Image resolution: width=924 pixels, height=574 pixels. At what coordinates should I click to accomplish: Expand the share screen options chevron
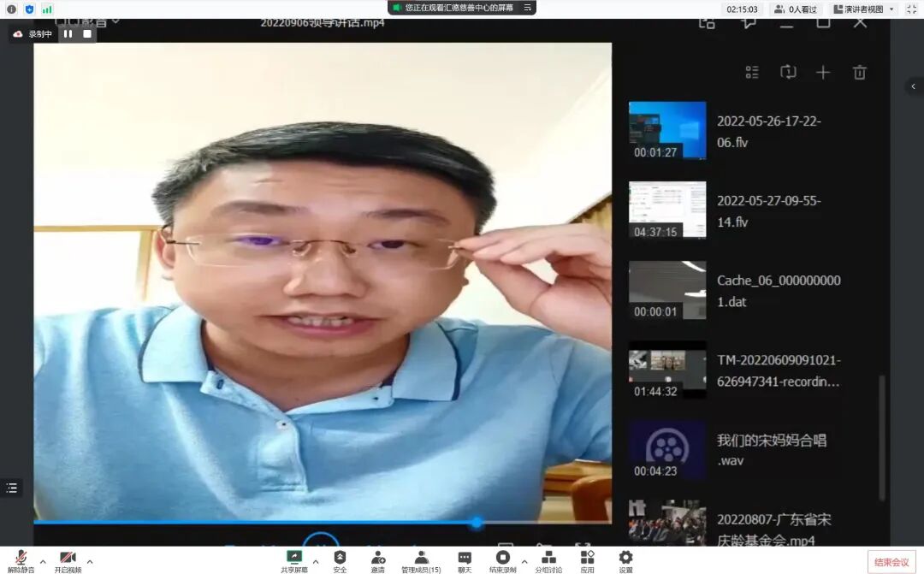pyautogui.click(x=315, y=563)
